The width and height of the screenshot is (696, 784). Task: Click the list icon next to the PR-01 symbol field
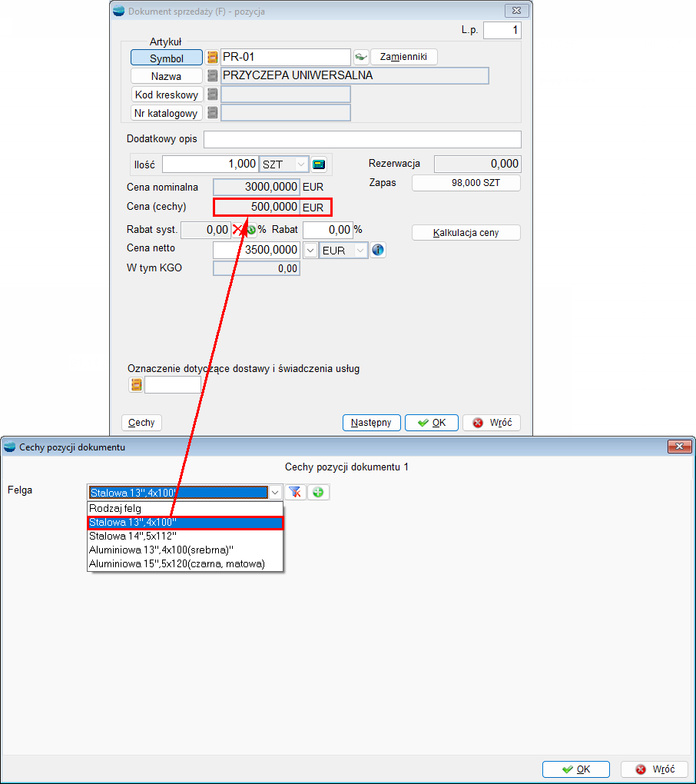[213, 58]
